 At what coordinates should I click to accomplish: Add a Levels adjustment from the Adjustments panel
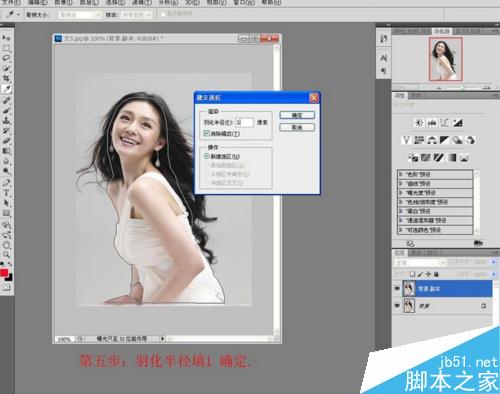click(432, 122)
